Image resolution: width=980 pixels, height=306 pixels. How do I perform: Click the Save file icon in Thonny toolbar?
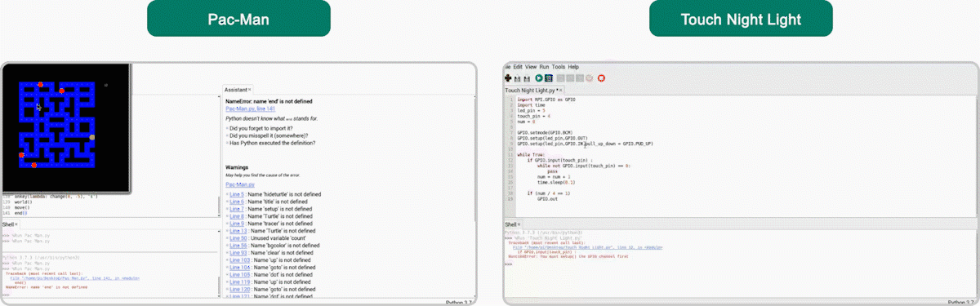click(527, 78)
